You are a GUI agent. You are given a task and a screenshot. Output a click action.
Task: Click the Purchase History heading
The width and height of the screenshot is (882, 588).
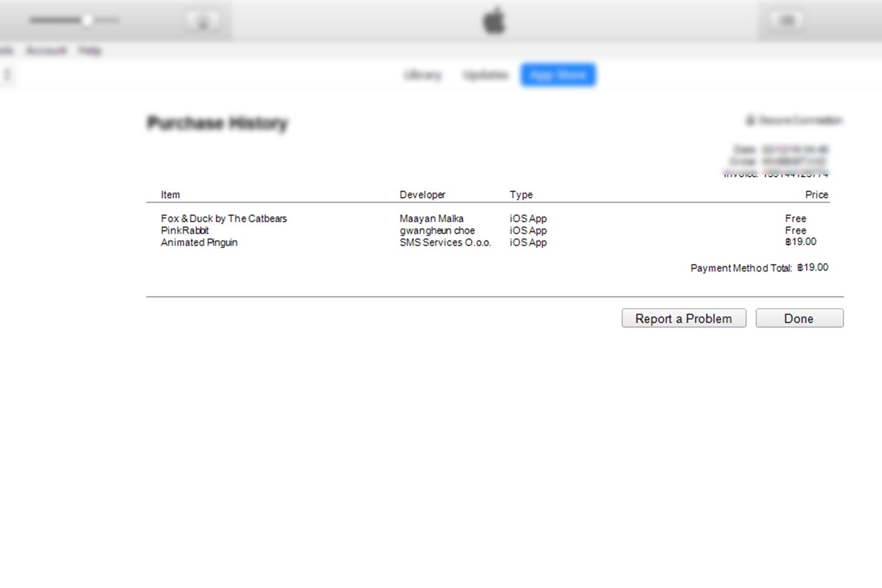(x=218, y=123)
